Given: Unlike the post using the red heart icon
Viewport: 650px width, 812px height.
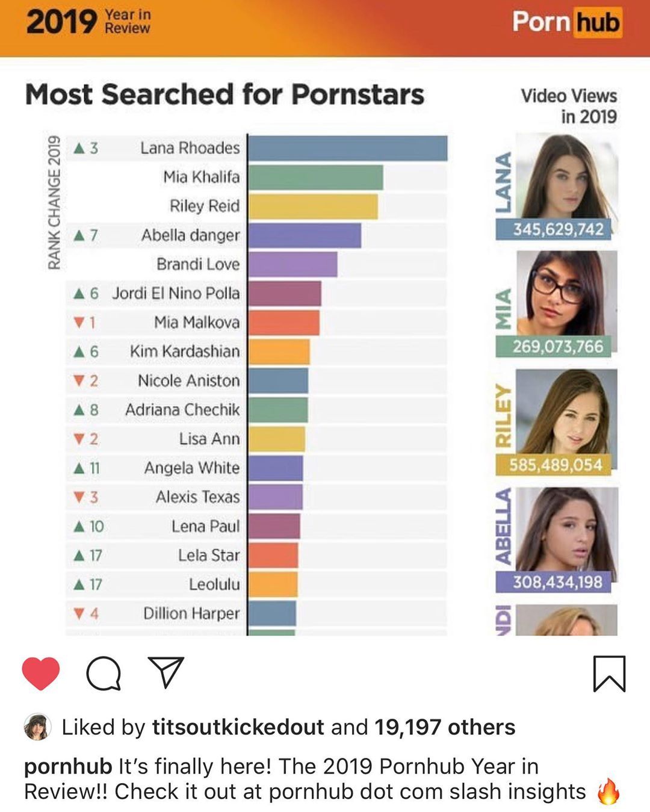Looking at the screenshot, I should 41,673.
